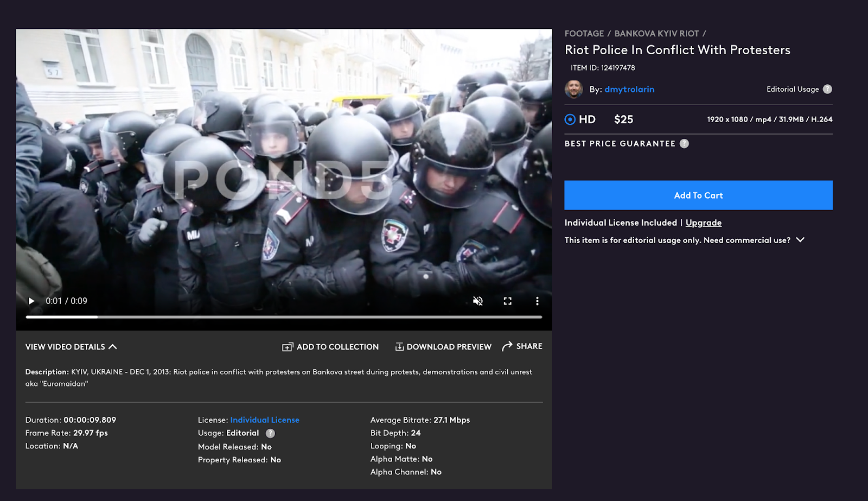Open the Individual License link
The height and width of the screenshot is (501, 868).
click(265, 420)
